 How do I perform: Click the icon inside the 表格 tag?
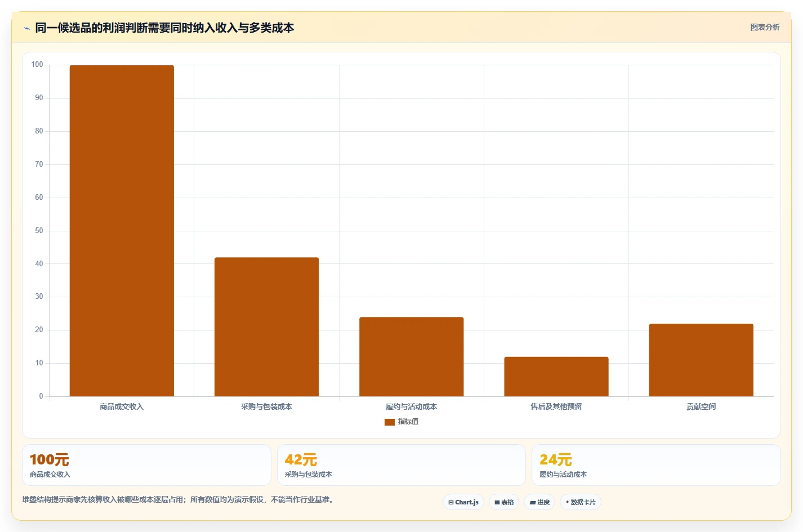point(497,503)
